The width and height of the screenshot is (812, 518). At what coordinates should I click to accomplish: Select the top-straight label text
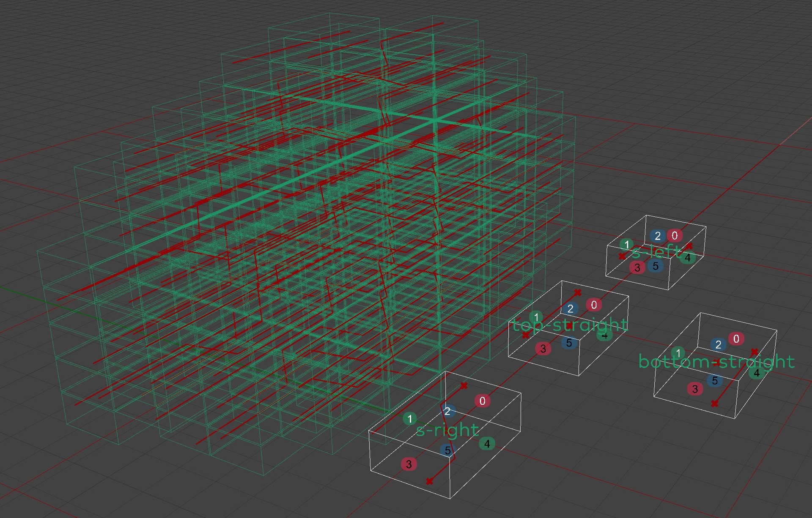[570, 325]
